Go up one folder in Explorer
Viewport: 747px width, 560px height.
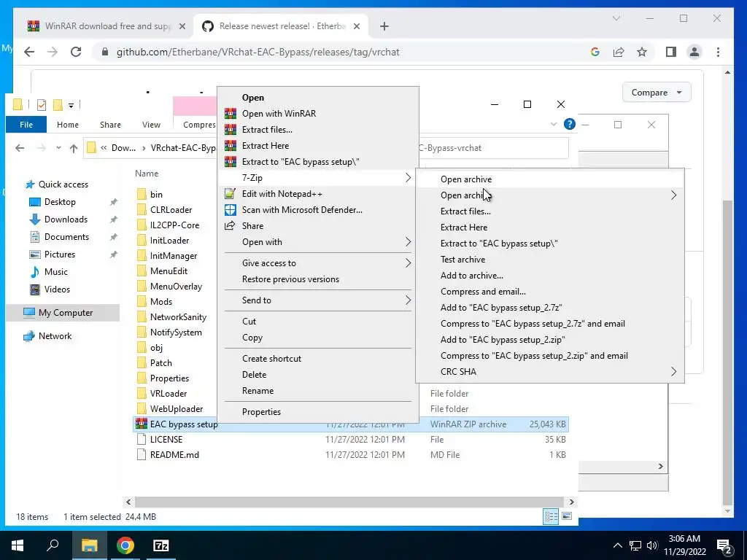(x=74, y=148)
